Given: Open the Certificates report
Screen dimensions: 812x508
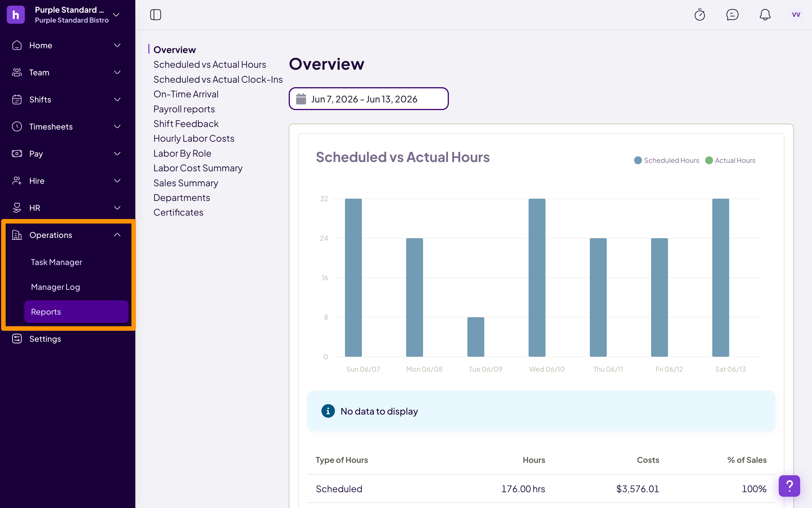Looking at the screenshot, I should pyautogui.click(x=178, y=212).
